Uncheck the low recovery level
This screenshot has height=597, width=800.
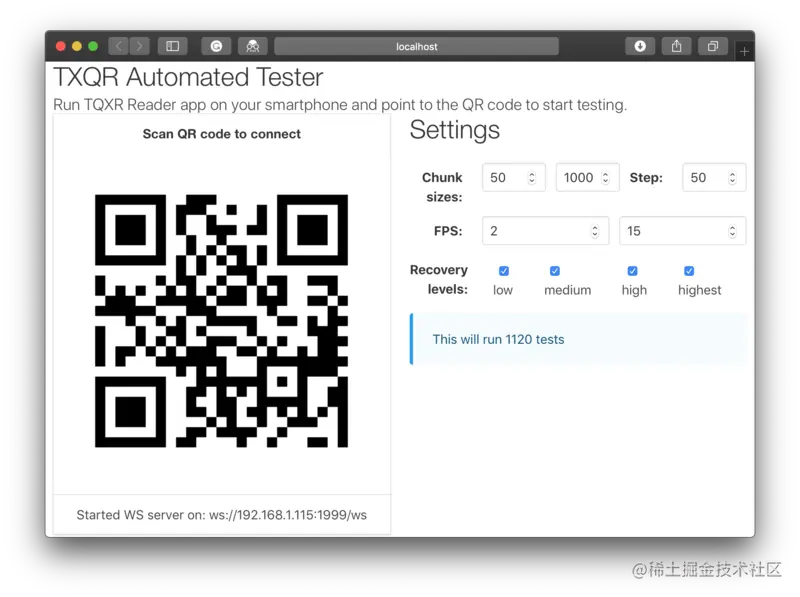504,270
